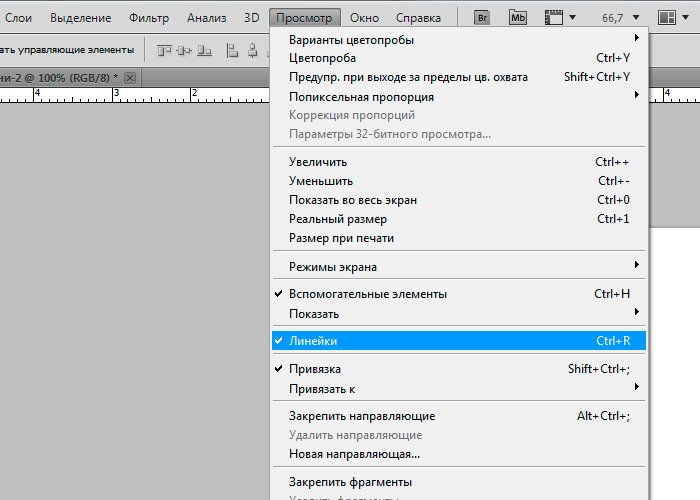700x500 pixels.
Task: Open the Фильтр menu
Action: click(x=149, y=18)
